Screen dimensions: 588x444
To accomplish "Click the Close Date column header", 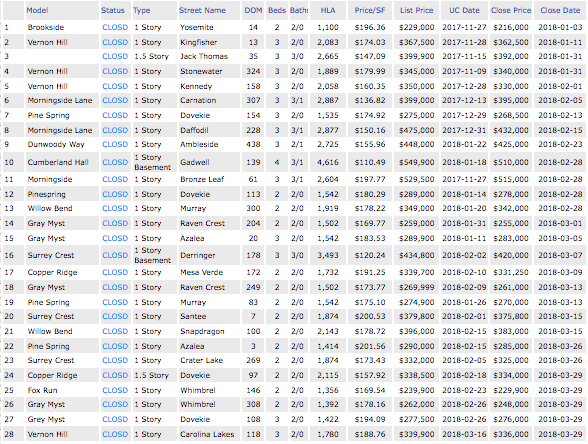I will tap(560, 10).
